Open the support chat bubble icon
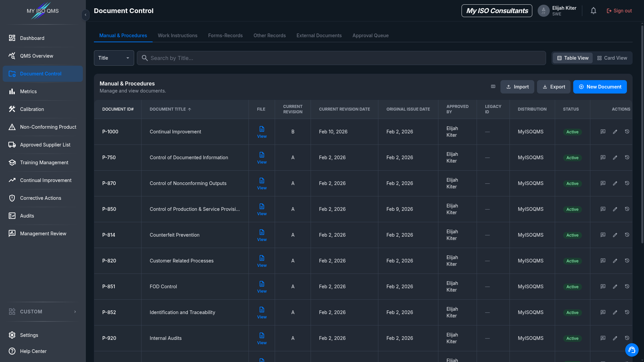The width and height of the screenshot is (644, 362). 632,350
